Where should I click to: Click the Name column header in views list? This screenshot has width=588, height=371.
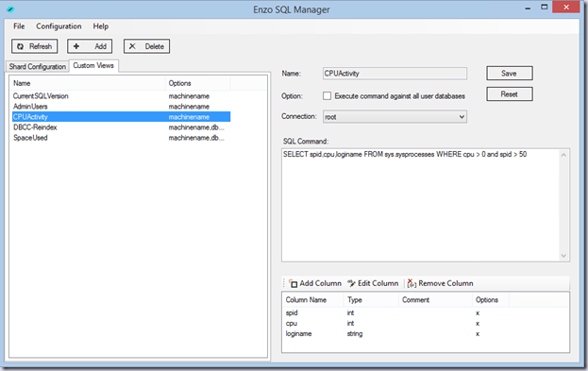point(88,83)
